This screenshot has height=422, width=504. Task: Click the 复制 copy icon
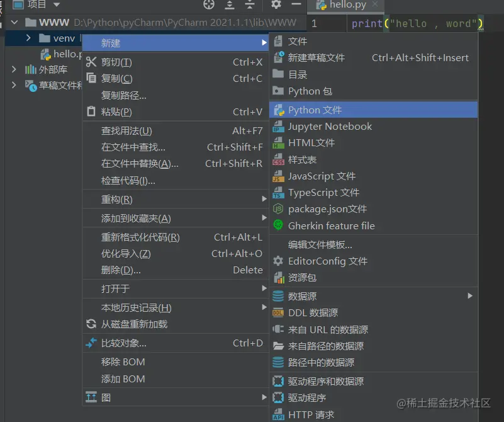click(x=91, y=78)
